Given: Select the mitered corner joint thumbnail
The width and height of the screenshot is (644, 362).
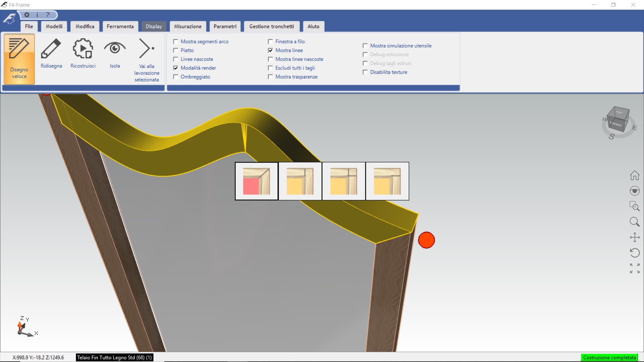Looking at the screenshot, I should click(x=257, y=181).
